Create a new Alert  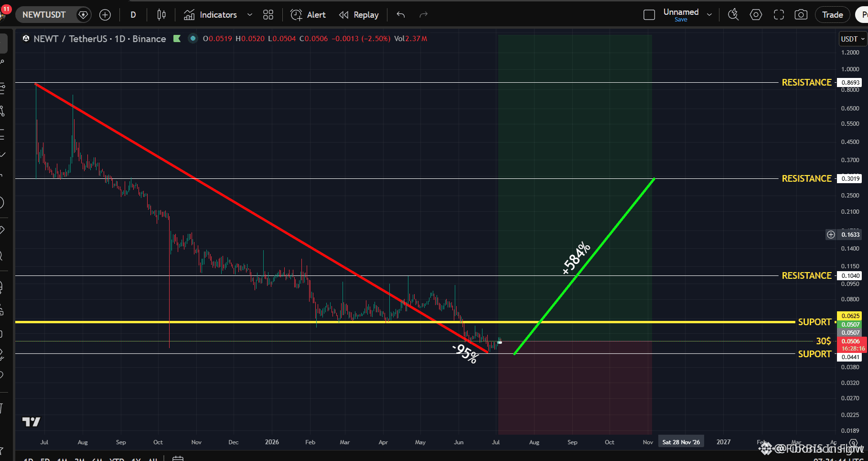tap(309, 15)
